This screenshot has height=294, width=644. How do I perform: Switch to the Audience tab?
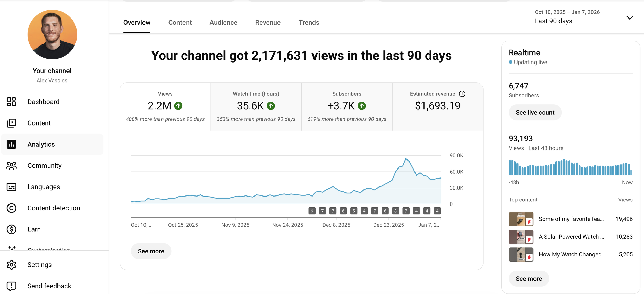pyautogui.click(x=223, y=22)
